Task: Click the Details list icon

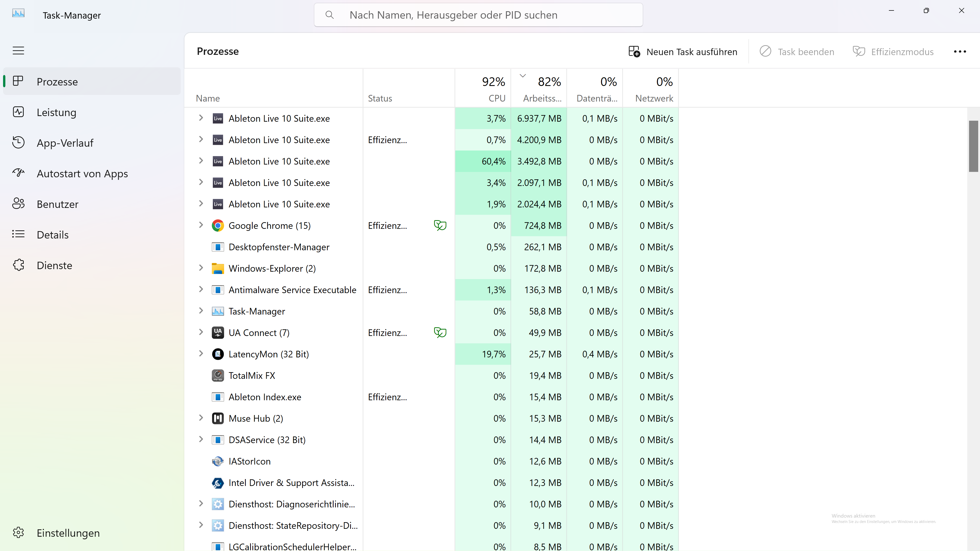Action: (x=18, y=234)
